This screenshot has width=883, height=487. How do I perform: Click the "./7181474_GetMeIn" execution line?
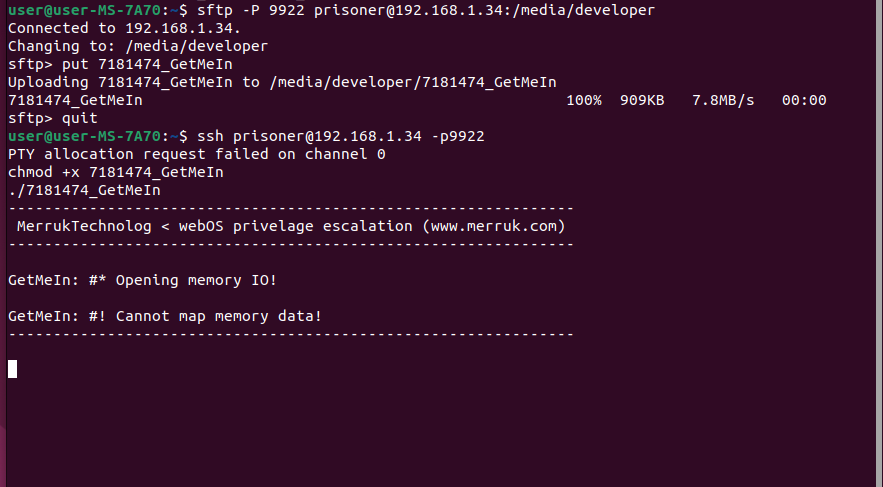point(84,190)
